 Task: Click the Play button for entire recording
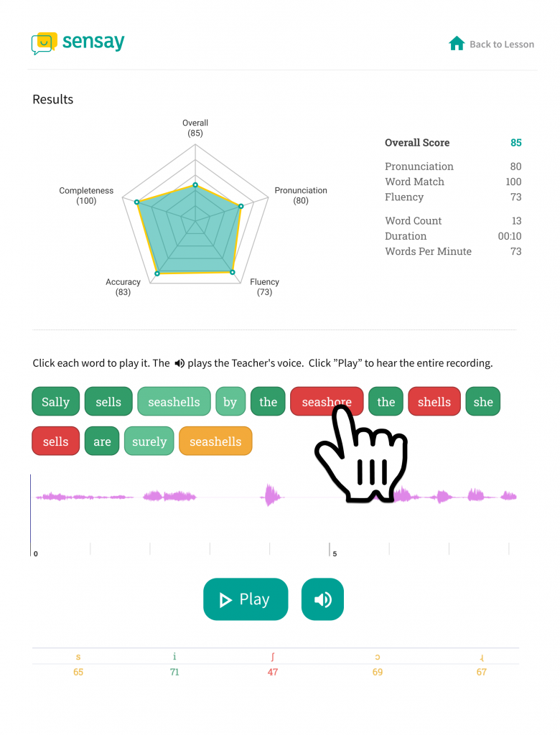pyautogui.click(x=246, y=599)
